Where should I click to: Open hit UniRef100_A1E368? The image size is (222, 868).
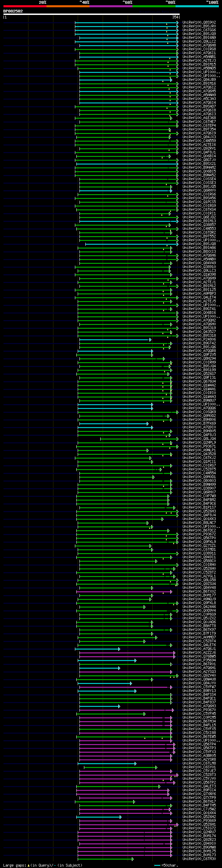199,118
